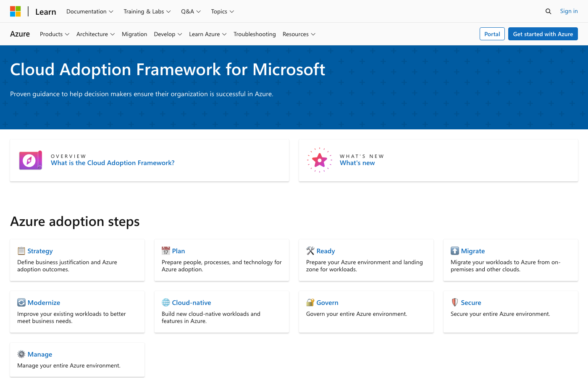Go to Learn home

tap(46, 12)
